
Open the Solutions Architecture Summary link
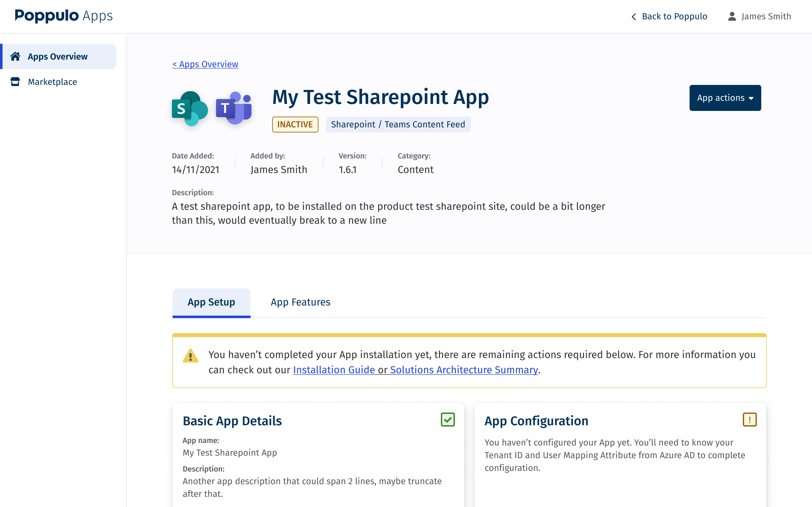[x=464, y=370]
